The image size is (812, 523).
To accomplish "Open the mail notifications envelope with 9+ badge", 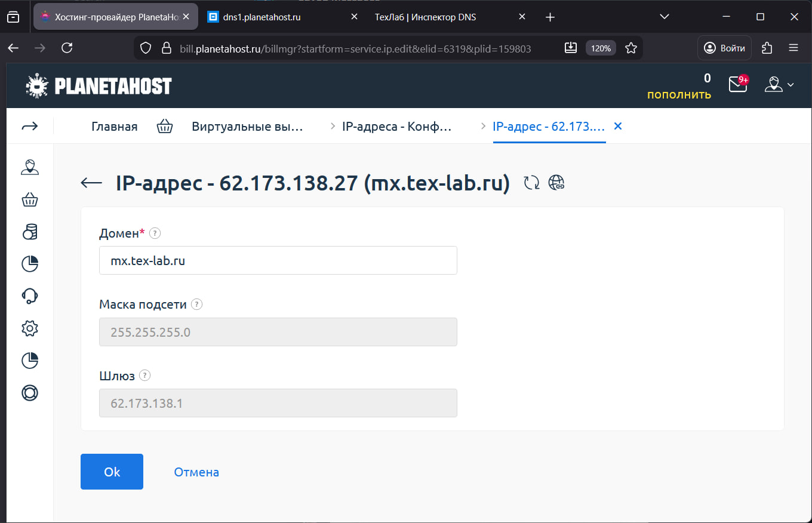I will coord(738,85).
